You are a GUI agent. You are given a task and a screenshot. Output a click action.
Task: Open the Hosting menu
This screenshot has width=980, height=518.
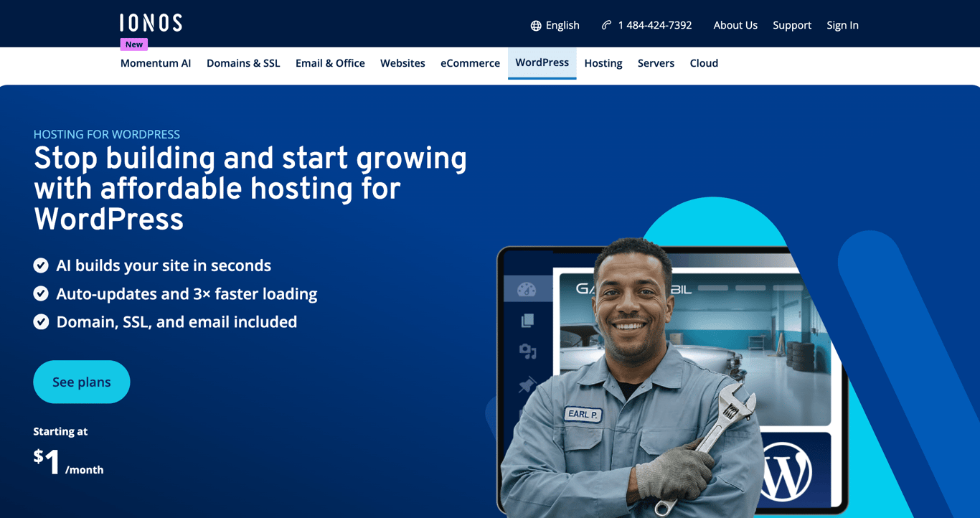(603, 63)
